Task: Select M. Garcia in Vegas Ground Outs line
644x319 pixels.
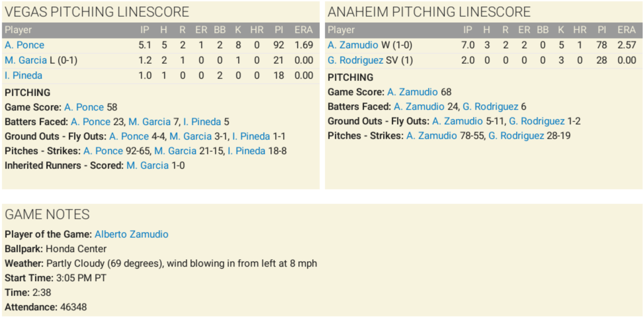Action: (191, 136)
